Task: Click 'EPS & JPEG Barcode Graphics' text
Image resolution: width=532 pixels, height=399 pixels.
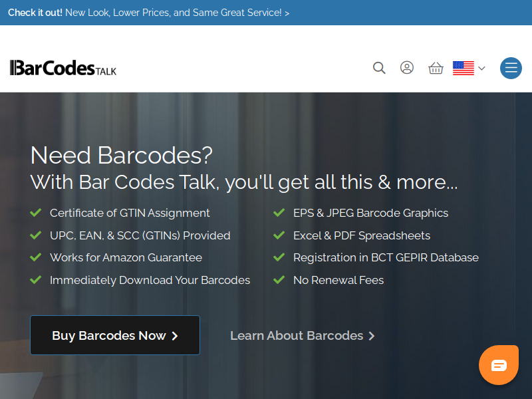Action: [371, 213]
